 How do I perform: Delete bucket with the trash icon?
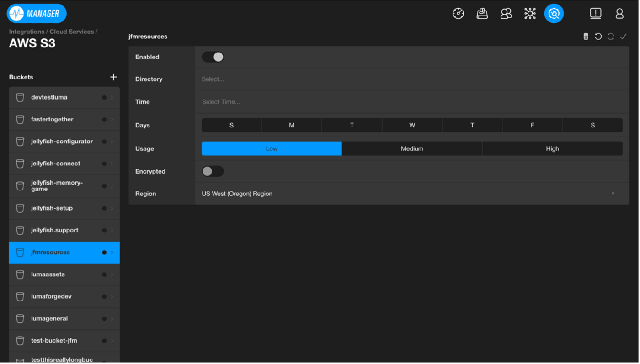pos(586,37)
